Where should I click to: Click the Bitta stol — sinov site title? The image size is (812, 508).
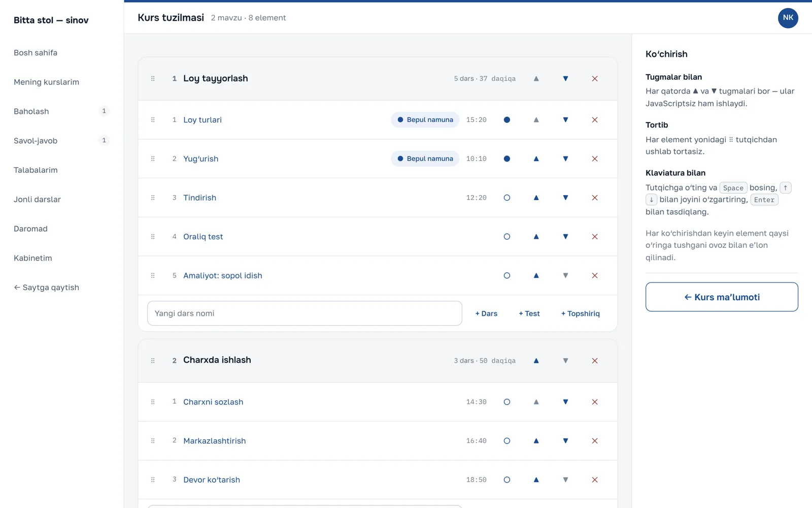(x=51, y=20)
